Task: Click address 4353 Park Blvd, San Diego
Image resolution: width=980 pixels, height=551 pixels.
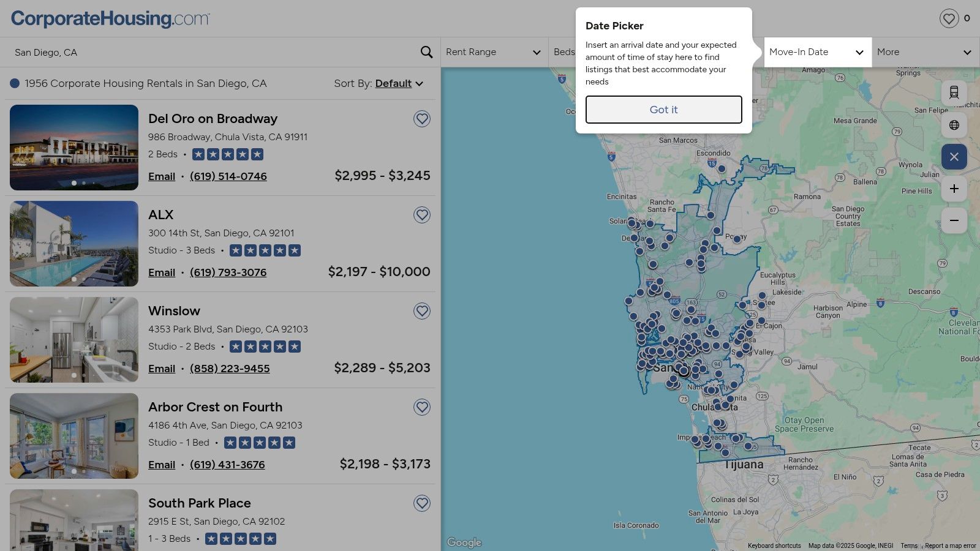Action: coord(228,329)
